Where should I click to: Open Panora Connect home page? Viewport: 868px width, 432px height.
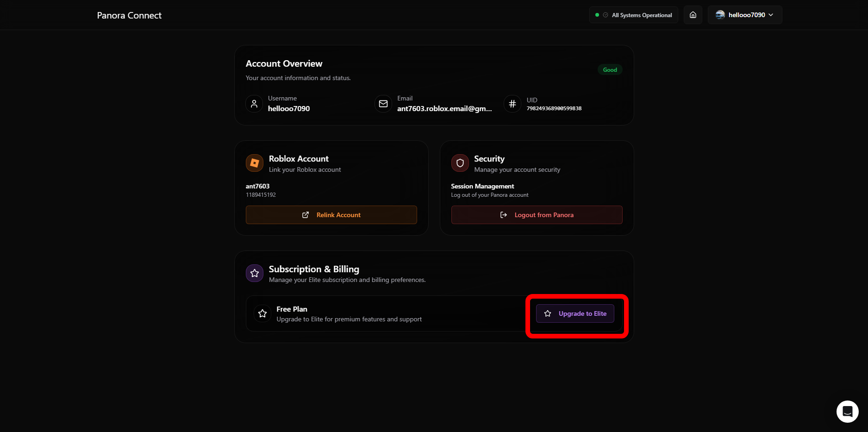click(x=129, y=15)
